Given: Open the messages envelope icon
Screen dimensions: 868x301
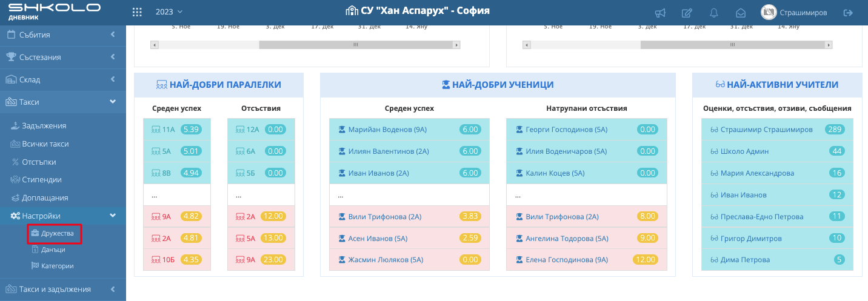Looking at the screenshot, I should click(x=740, y=13).
